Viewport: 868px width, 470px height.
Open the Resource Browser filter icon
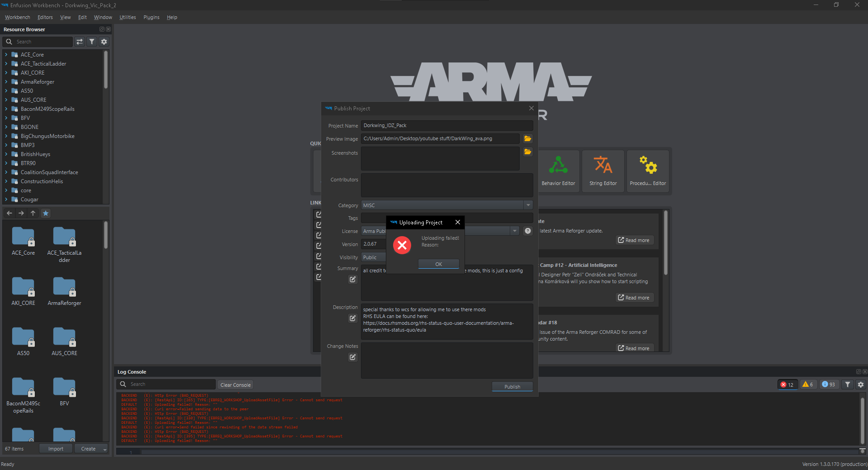tap(92, 42)
